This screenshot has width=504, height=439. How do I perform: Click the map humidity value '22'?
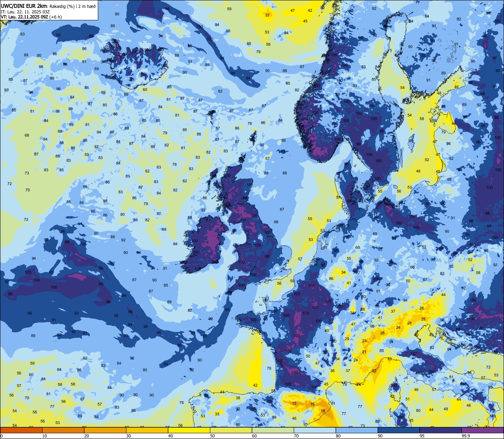(x=374, y=371)
